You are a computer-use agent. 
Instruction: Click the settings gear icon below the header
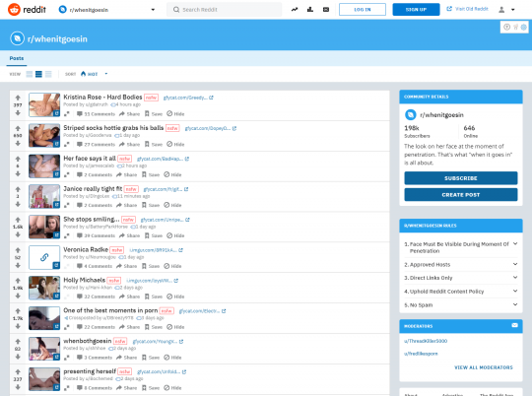click(x=524, y=28)
